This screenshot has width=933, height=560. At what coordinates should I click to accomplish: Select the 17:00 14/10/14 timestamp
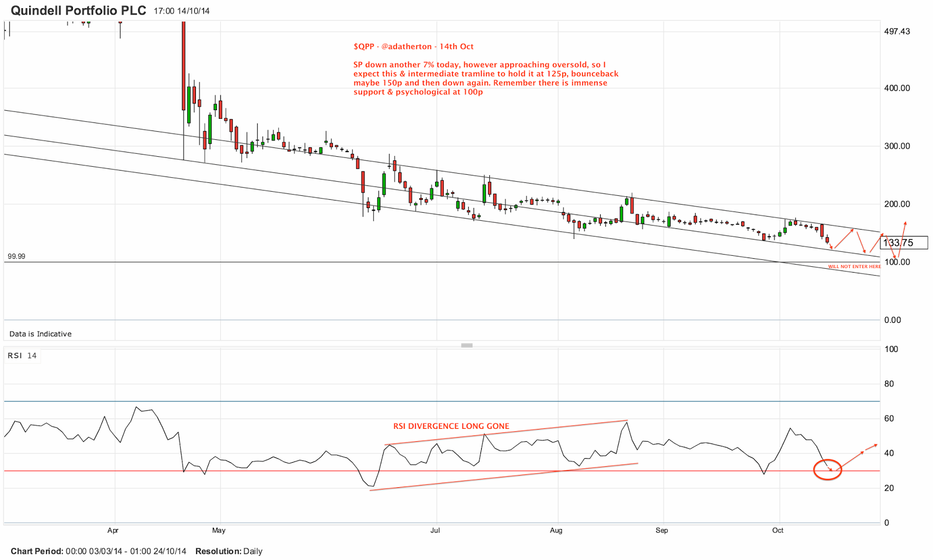[x=181, y=11]
